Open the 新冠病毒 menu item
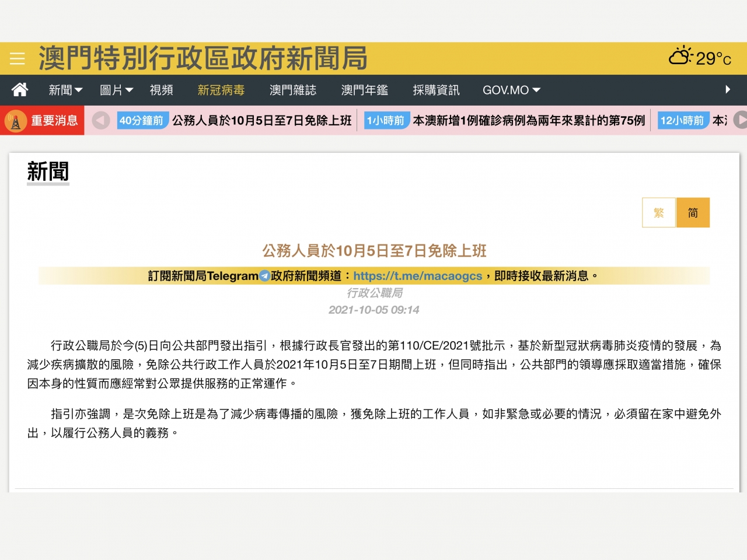Screen dimensions: 747x560 coord(221,90)
